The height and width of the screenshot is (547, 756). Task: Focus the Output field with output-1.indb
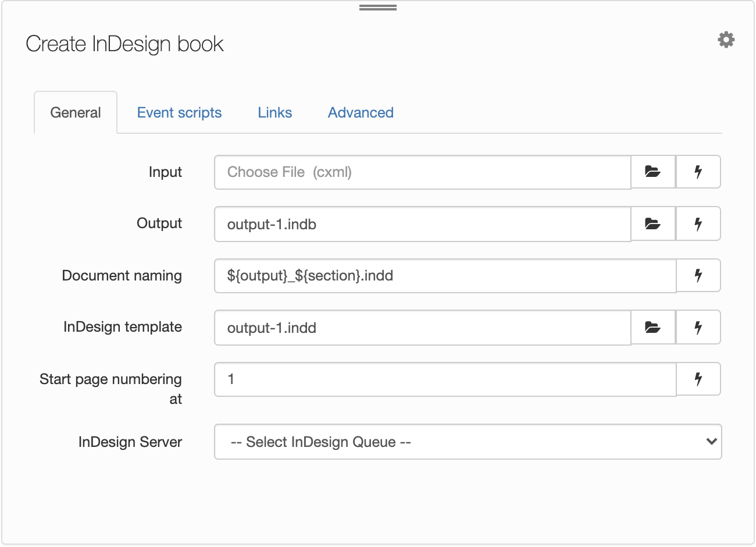point(423,224)
